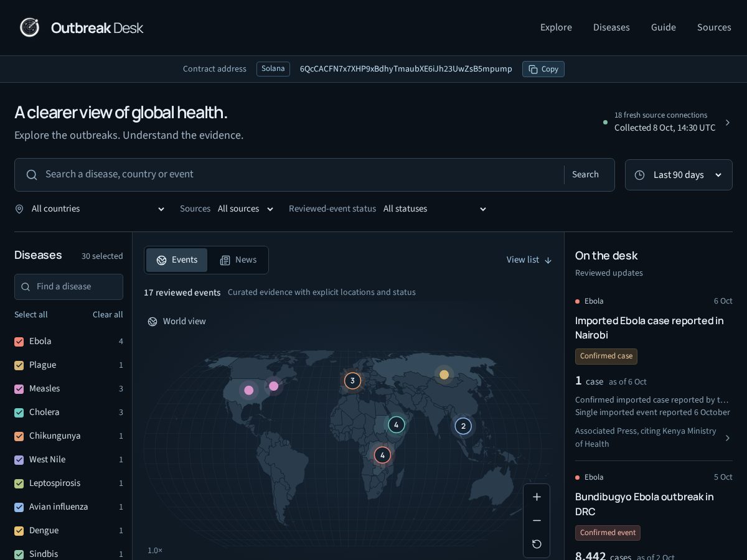Click Select all diseases
747x560 pixels.
[31, 315]
